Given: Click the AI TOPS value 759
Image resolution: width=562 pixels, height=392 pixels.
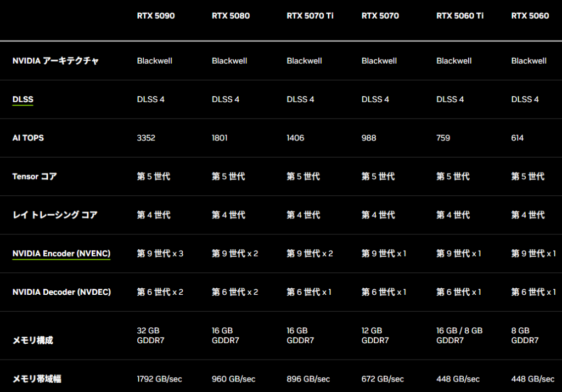Looking at the screenshot, I should pyautogui.click(x=443, y=138).
